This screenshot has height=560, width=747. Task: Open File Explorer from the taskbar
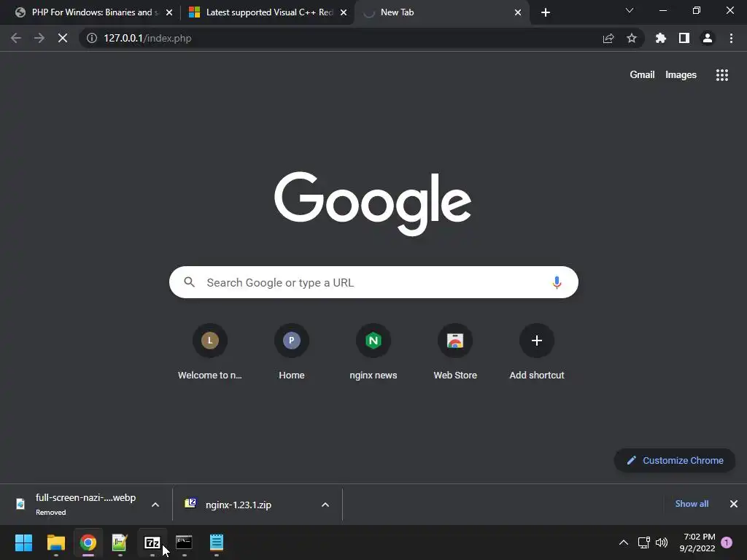[x=55, y=542]
